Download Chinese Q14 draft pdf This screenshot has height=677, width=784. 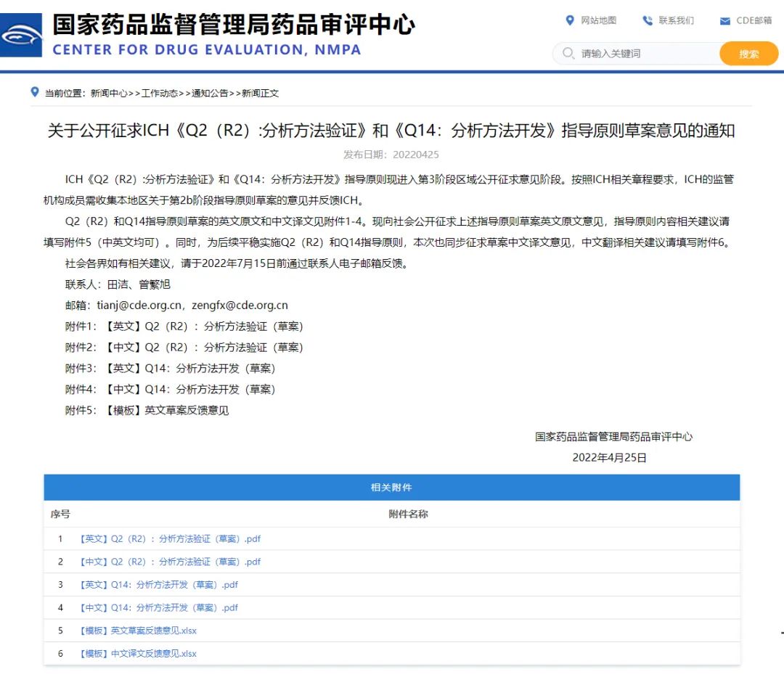pyautogui.click(x=158, y=607)
